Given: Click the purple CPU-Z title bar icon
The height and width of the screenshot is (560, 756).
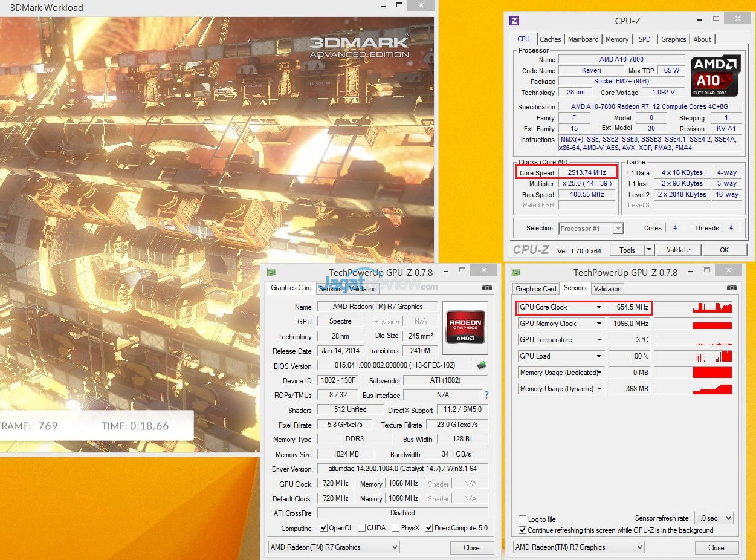Looking at the screenshot, I should pos(514,21).
